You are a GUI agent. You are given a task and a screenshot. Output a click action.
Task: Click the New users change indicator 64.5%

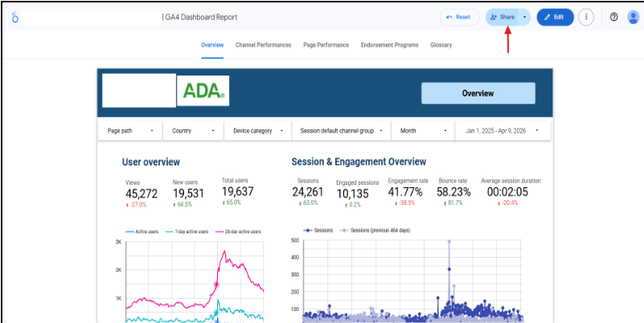tap(183, 204)
